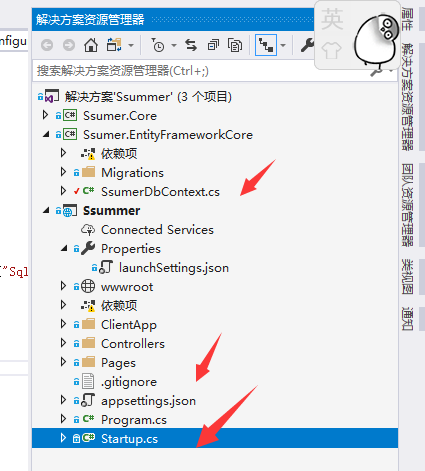This screenshot has width=425, height=471.
Task: Expand 依赖项 under Ssummer project
Action: tap(63, 305)
